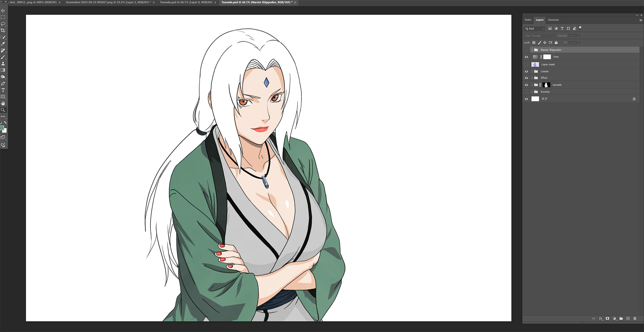Select the Brush tool

pos(3,57)
